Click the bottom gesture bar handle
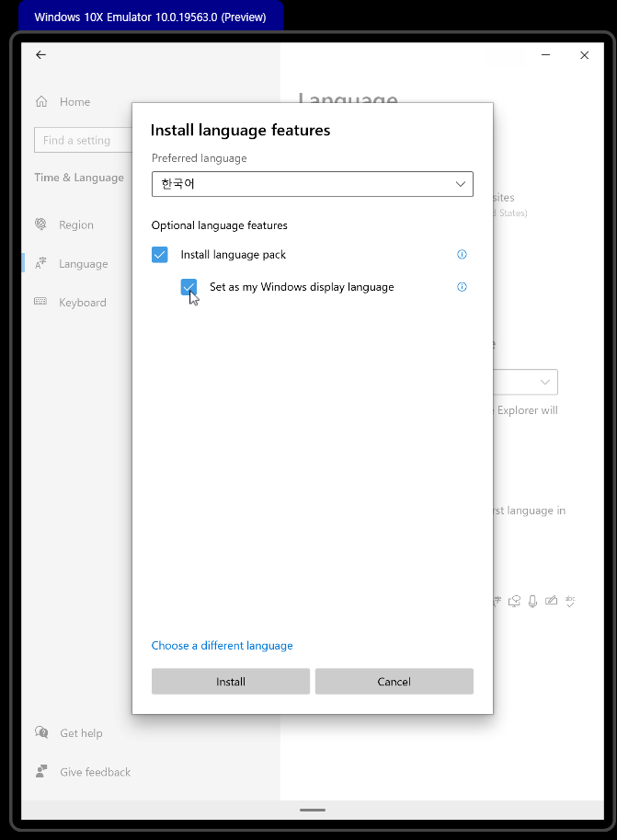 pos(313,810)
